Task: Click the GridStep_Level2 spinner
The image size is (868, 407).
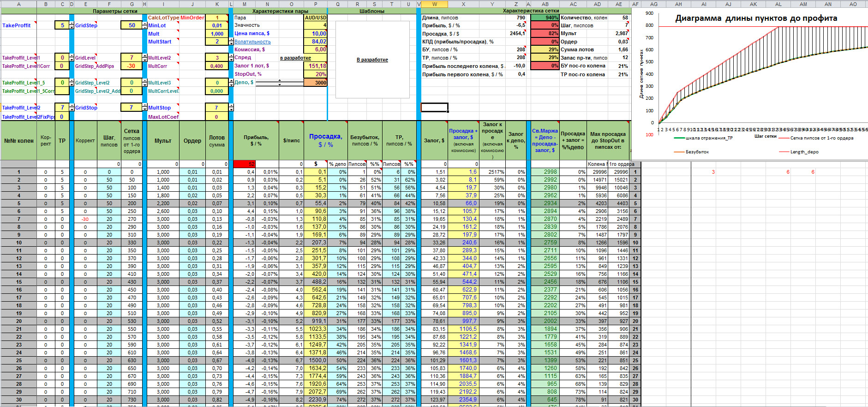Action: [144, 83]
